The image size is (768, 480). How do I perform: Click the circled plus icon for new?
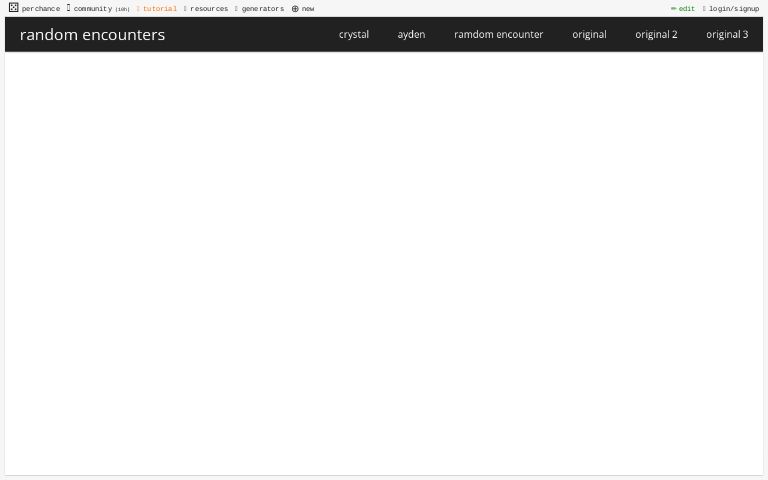click(x=295, y=9)
